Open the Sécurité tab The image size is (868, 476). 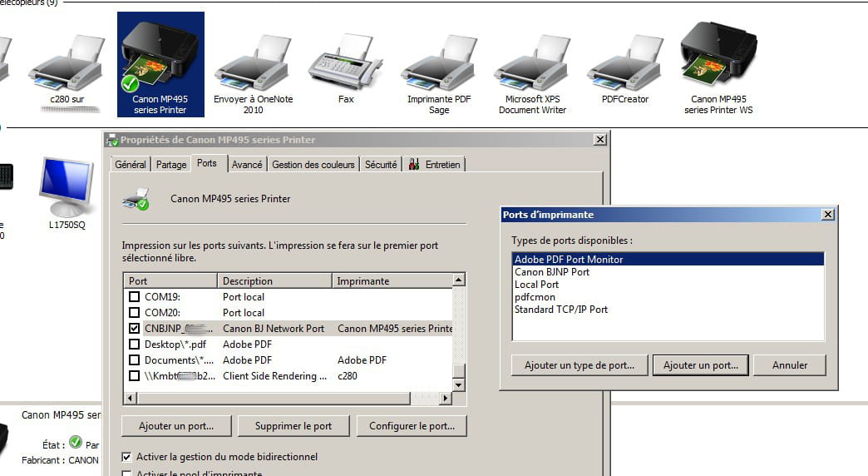381,165
